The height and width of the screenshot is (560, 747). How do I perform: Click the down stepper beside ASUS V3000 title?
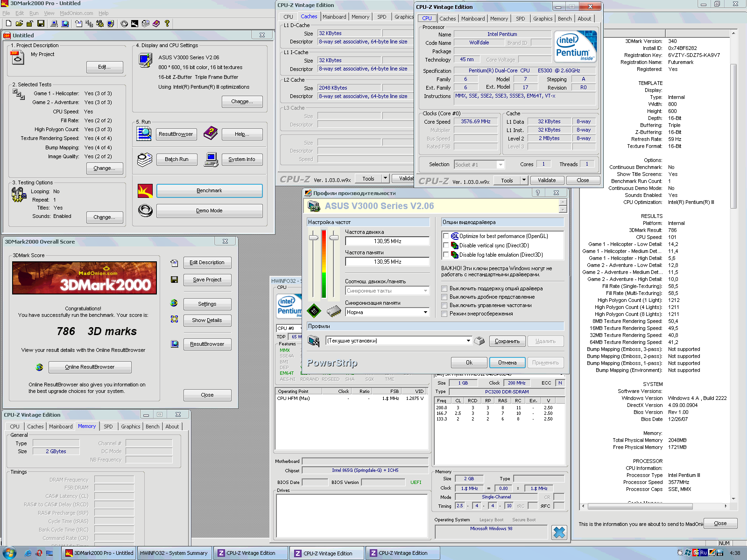pyautogui.click(x=563, y=210)
